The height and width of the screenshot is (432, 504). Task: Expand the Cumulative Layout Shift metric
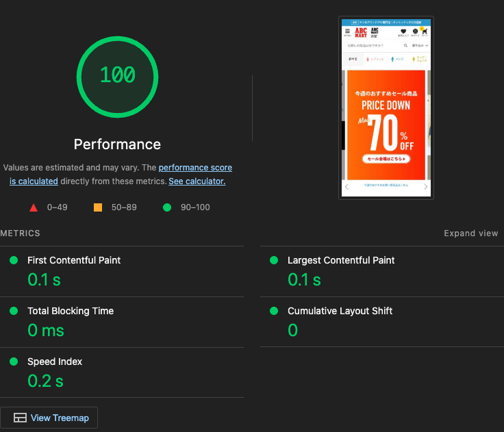pos(382,322)
